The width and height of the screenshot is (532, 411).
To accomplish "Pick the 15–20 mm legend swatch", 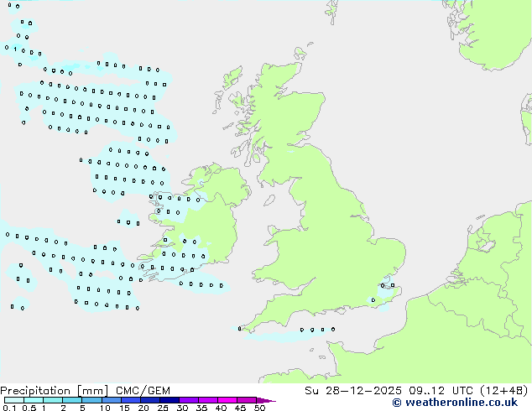I will point(130,400).
